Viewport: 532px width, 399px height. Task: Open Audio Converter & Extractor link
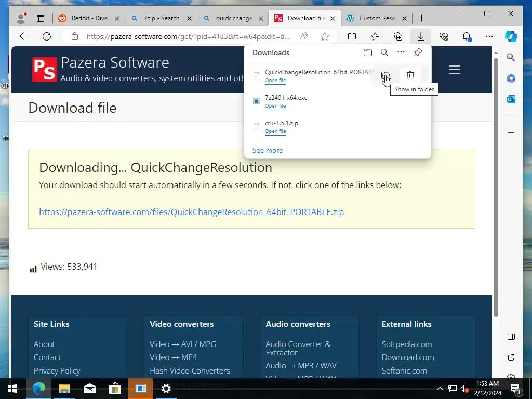pyautogui.click(x=298, y=349)
